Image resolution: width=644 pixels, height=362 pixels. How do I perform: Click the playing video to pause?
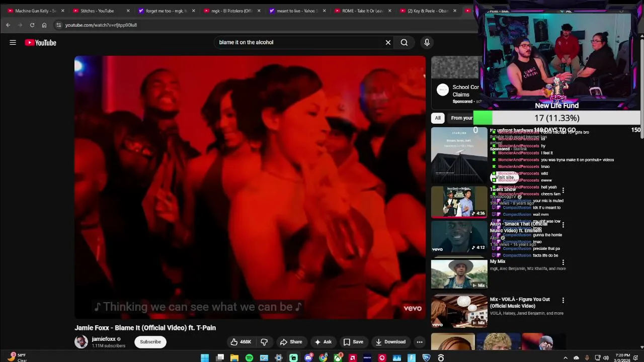(x=250, y=187)
